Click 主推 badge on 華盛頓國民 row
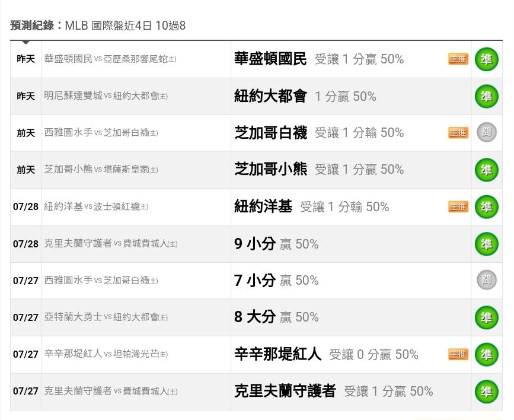 pyautogui.click(x=458, y=59)
